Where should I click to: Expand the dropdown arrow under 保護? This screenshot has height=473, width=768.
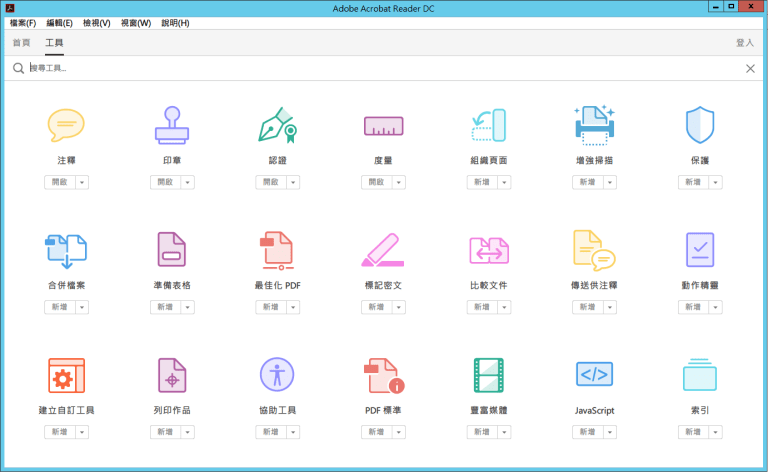pyautogui.click(x=716, y=182)
